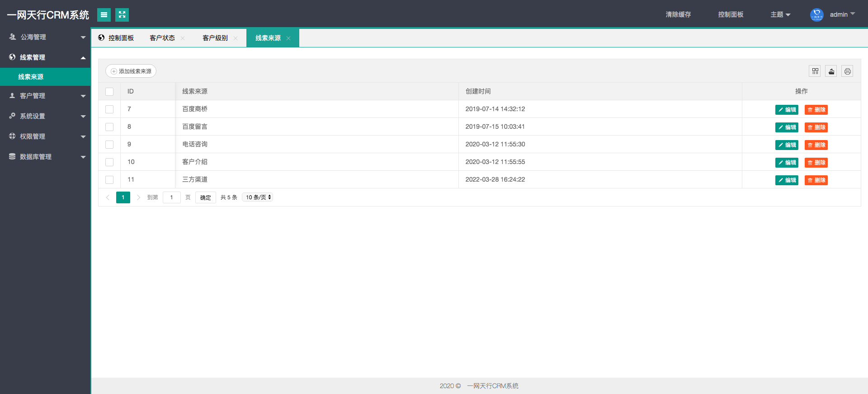Click the export table icon
Screen dimensions: 868x394
[831, 71]
